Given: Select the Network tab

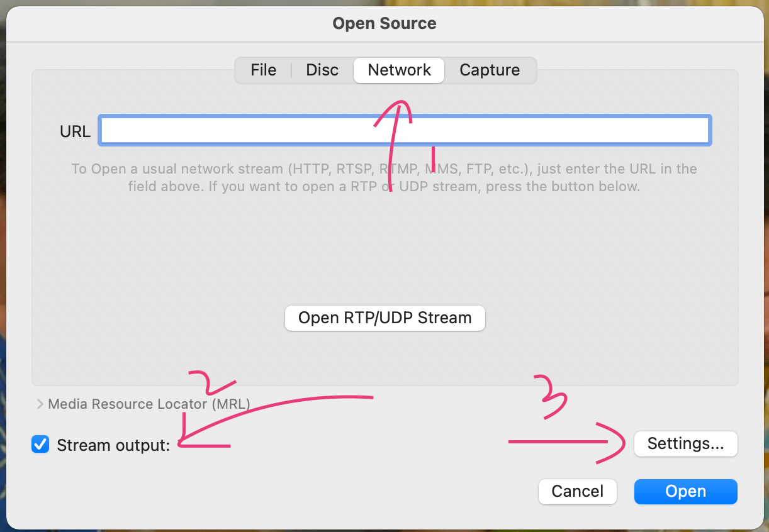Looking at the screenshot, I should 398,70.
